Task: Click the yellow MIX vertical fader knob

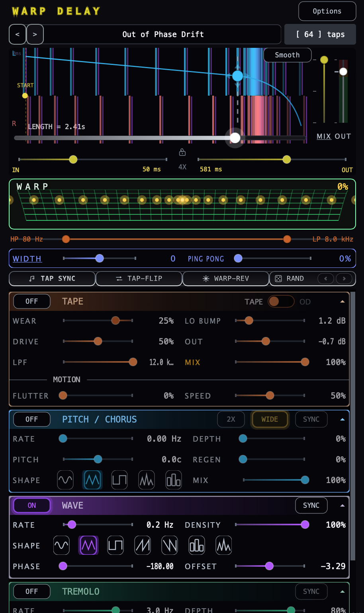Action: click(324, 60)
